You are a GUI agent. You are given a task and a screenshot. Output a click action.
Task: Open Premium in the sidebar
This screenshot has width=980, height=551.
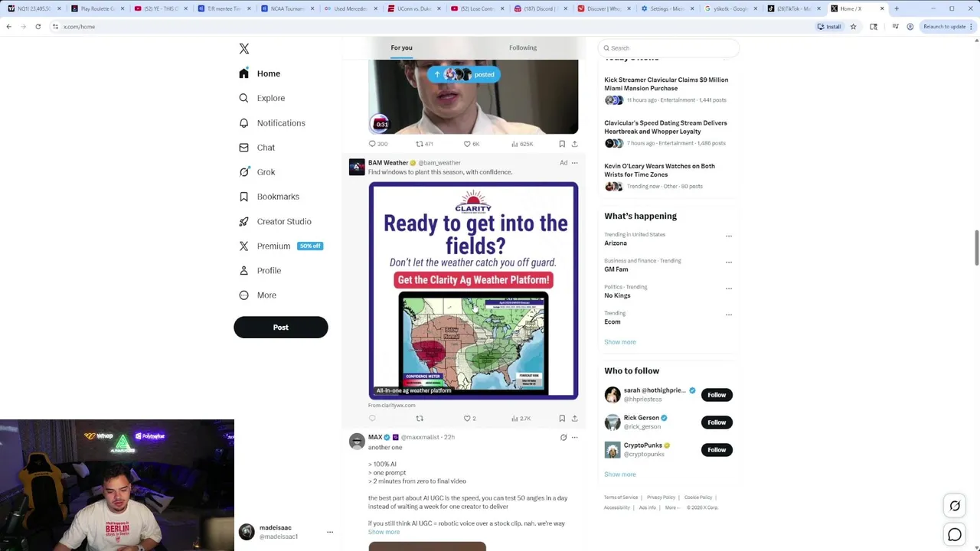tap(280, 246)
